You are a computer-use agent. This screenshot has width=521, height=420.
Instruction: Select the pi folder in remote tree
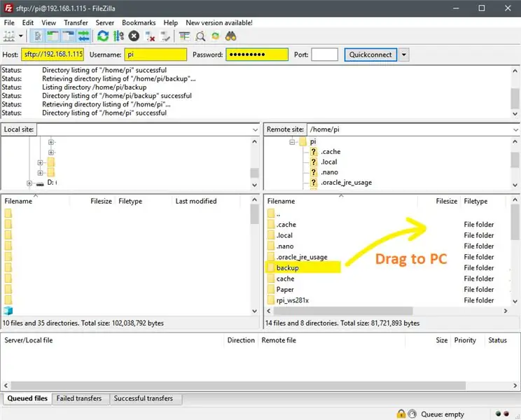pos(312,142)
